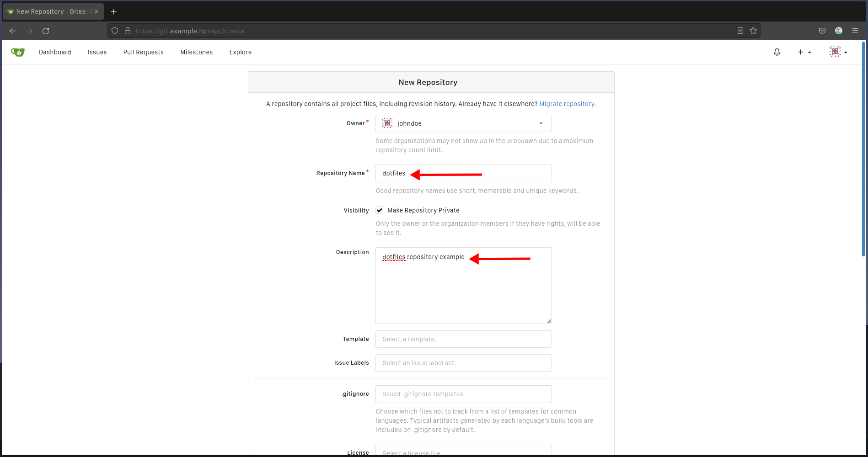Go back with browser back arrow

(x=13, y=31)
